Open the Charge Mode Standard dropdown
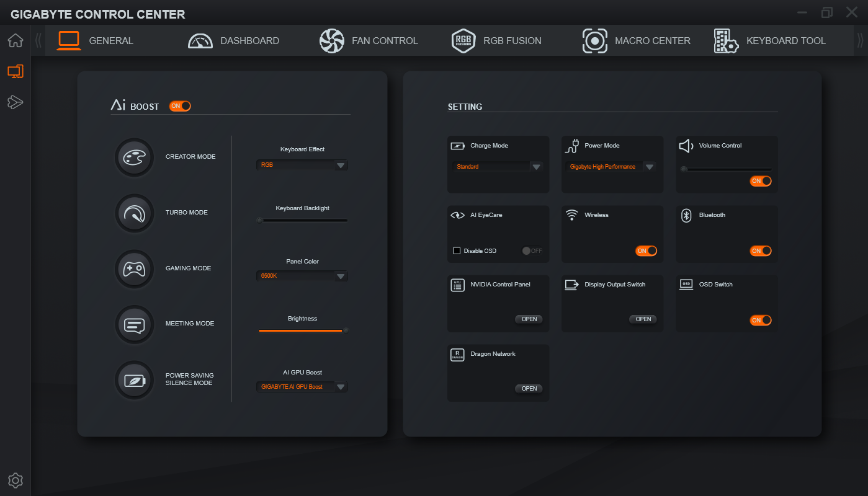868x496 pixels. click(498, 167)
